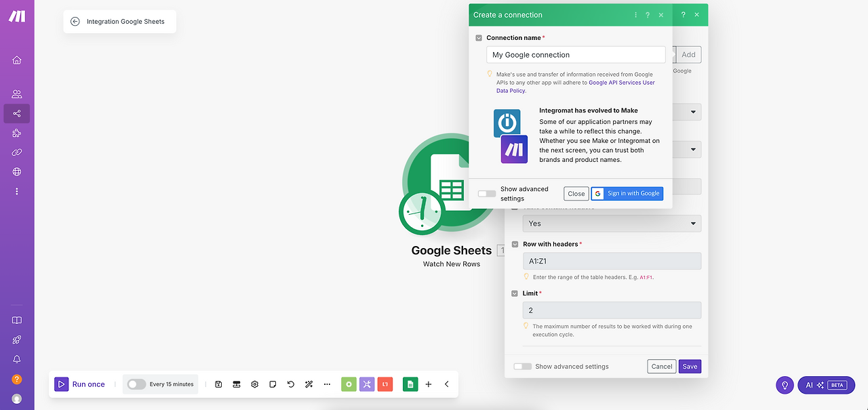
Task: Open the Create a connection three-dots menu
Action: [x=635, y=15]
